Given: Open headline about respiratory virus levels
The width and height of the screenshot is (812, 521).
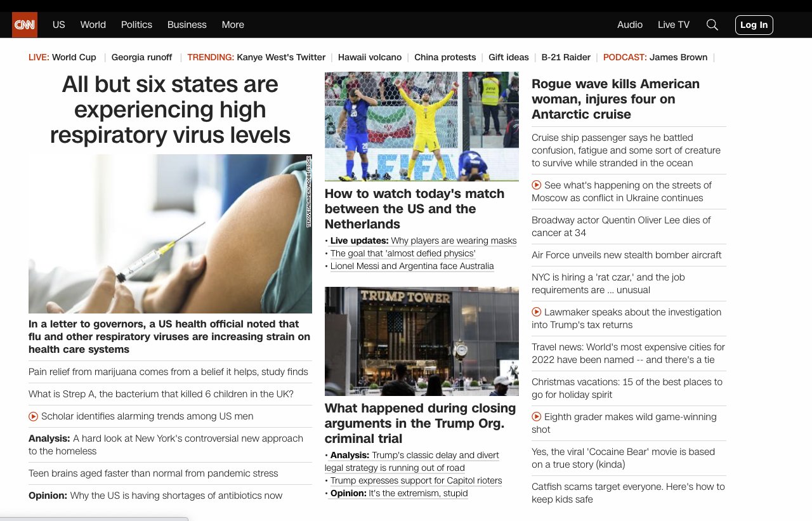Looking at the screenshot, I should coord(170,109).
